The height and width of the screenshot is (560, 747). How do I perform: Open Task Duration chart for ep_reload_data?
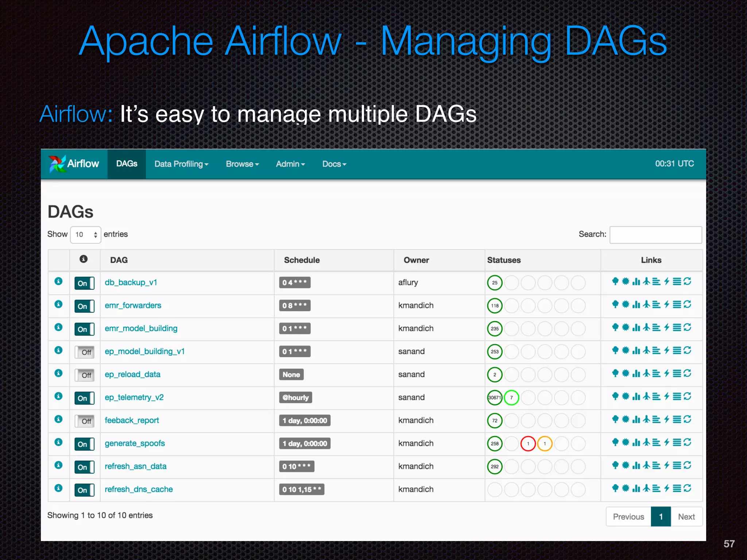coord(636,373)
